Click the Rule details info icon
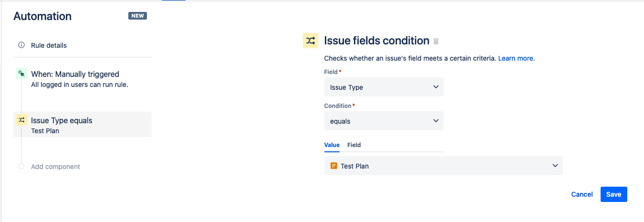 21,45
